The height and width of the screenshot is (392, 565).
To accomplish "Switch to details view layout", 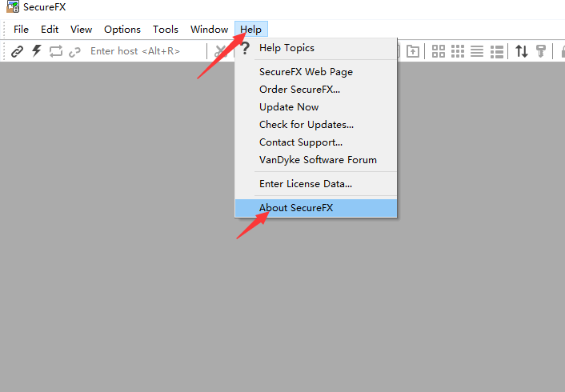I will coord(496,51).
